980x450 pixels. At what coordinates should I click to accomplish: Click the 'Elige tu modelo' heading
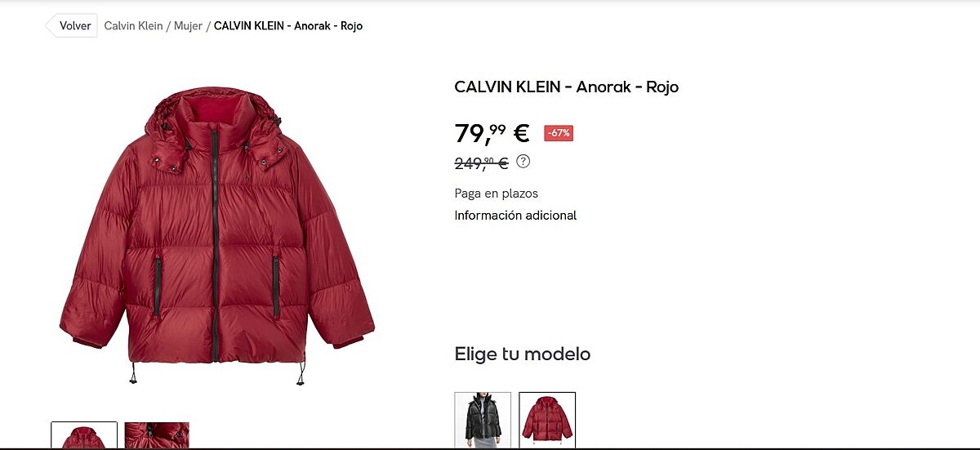coord(523,354)
